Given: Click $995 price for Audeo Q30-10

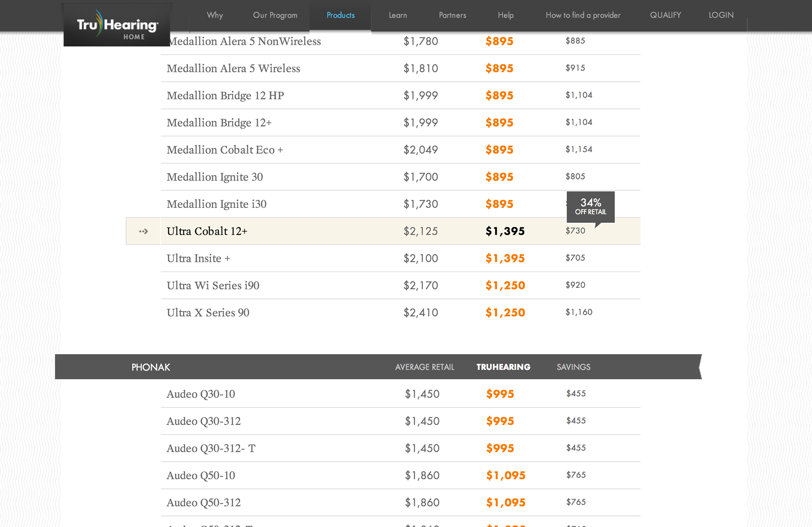Looking at the screenshot, I should [x=500, y=394].
